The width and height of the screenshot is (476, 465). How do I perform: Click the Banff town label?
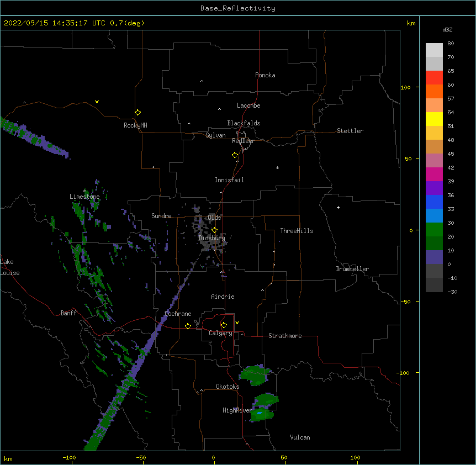click(x=68, y=313)
